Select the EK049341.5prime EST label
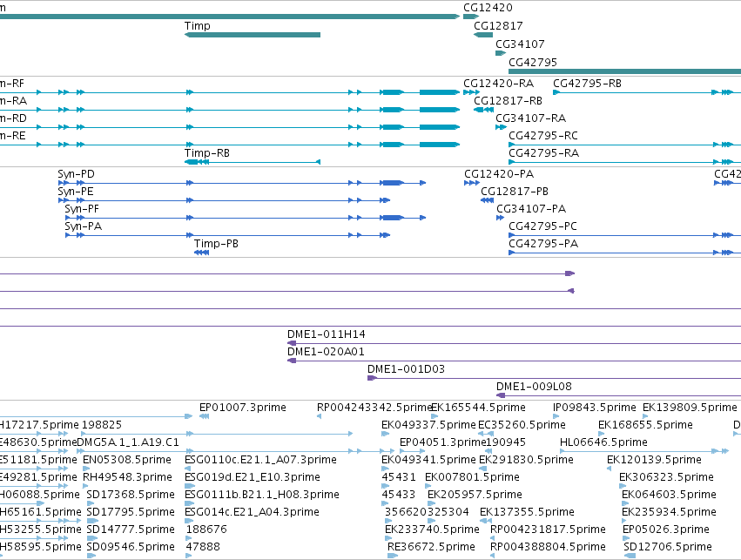741x560 pixels. tap(428, 461)
